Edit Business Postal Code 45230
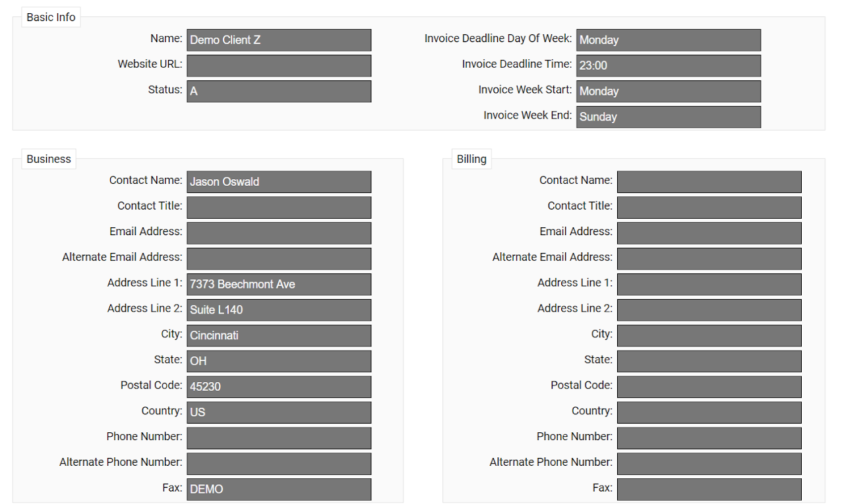Screen dimensions: 844x504 [279, 387]
